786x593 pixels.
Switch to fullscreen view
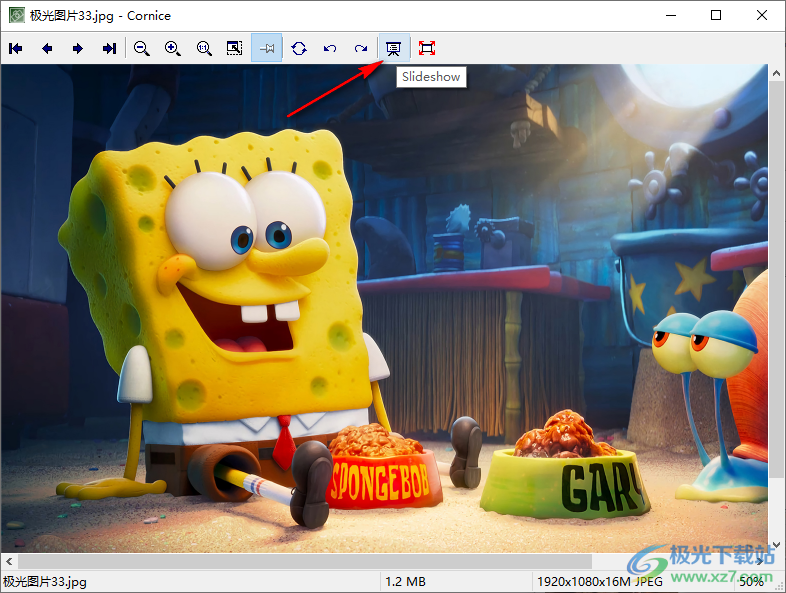pos(427,48)
